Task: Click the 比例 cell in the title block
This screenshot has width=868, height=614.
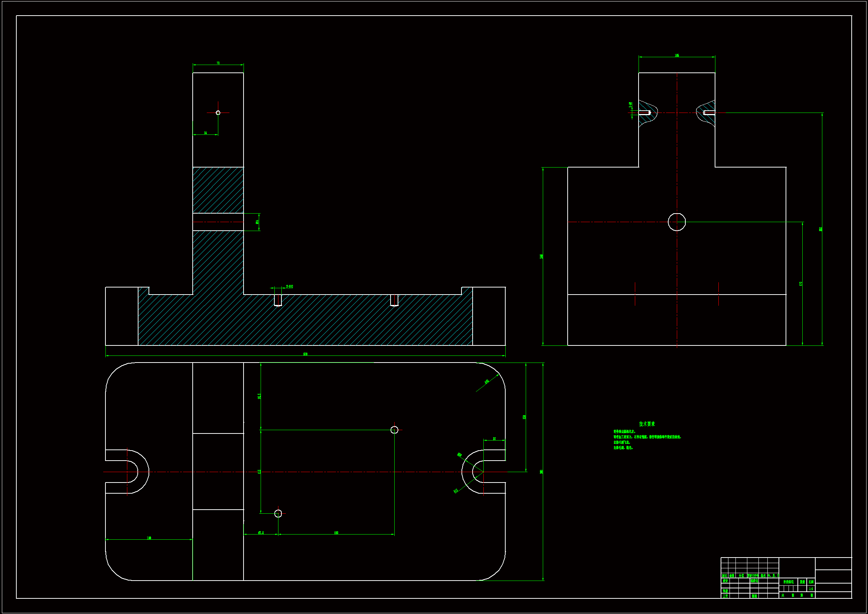Action: click(811, 582)
